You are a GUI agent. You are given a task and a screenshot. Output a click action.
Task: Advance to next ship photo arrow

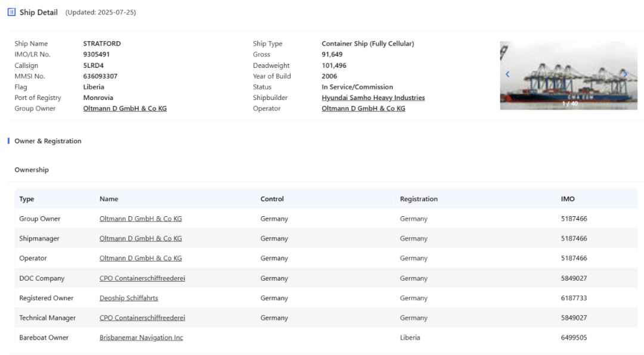(625, 74)
